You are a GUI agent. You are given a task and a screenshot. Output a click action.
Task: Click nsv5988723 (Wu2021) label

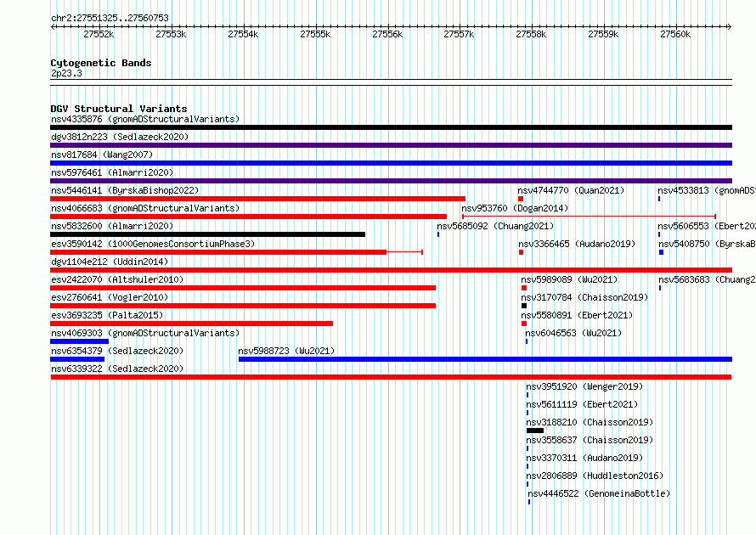point(286,351)
